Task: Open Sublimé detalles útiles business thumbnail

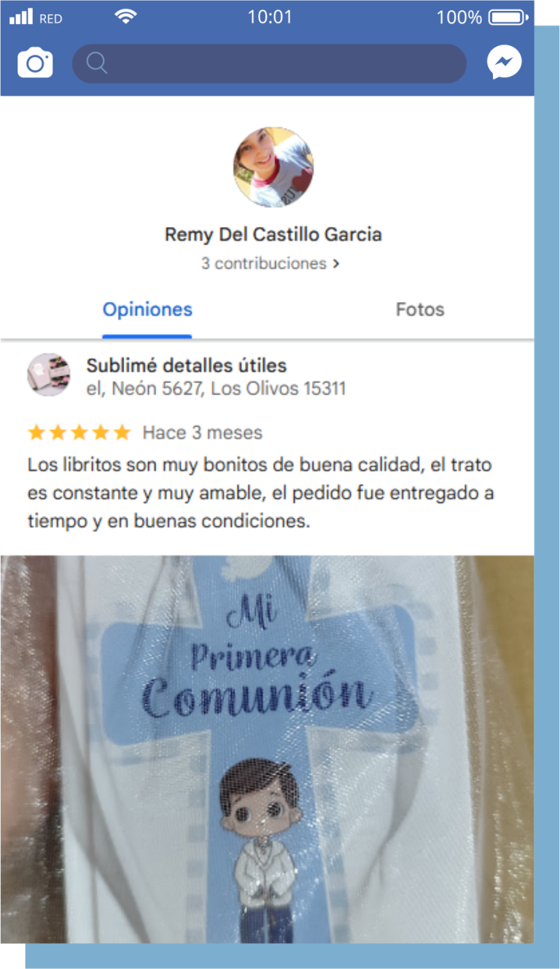Action: click(x=49, y=375)
